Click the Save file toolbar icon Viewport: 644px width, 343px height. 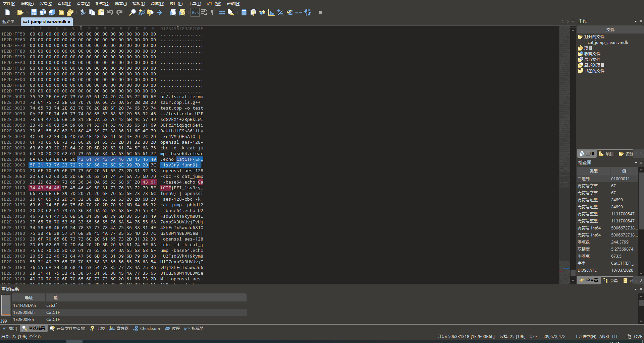[x=34, y=12]
